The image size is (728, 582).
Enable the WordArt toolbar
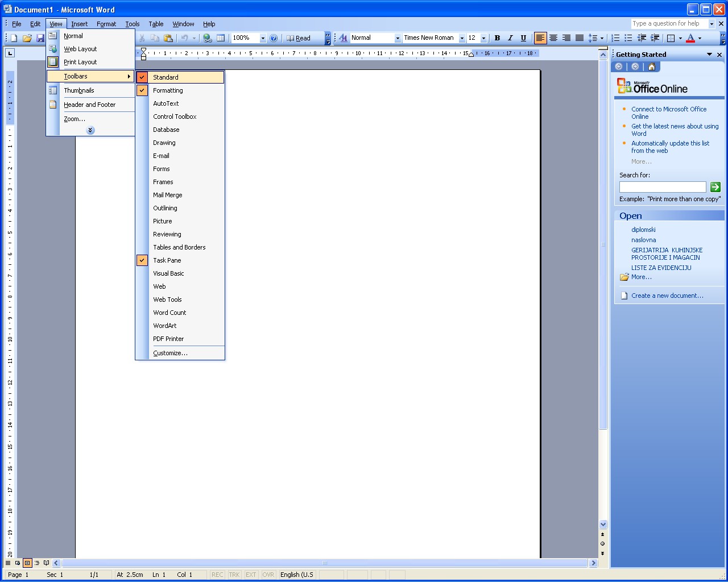coord(180,326)
